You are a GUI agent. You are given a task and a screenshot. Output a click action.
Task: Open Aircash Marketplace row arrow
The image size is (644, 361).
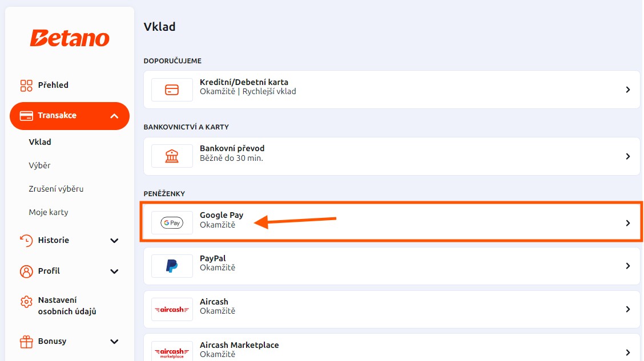[627, 352]
